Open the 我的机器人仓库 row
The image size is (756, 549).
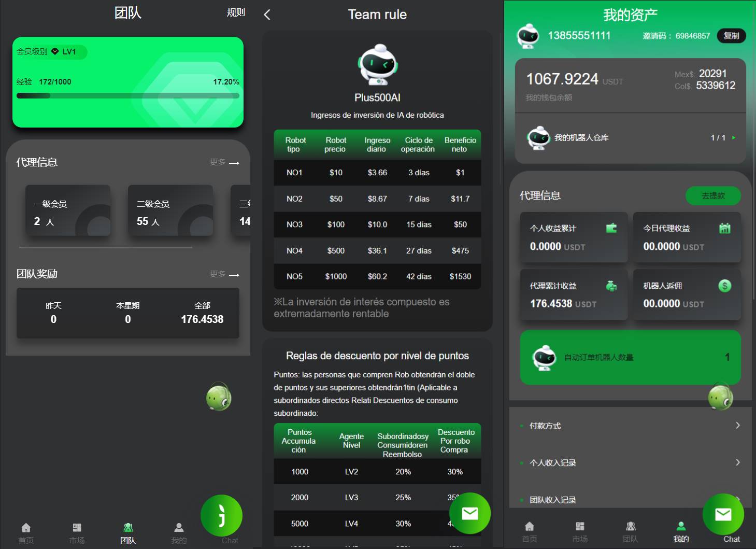click(x=630, y=138)
